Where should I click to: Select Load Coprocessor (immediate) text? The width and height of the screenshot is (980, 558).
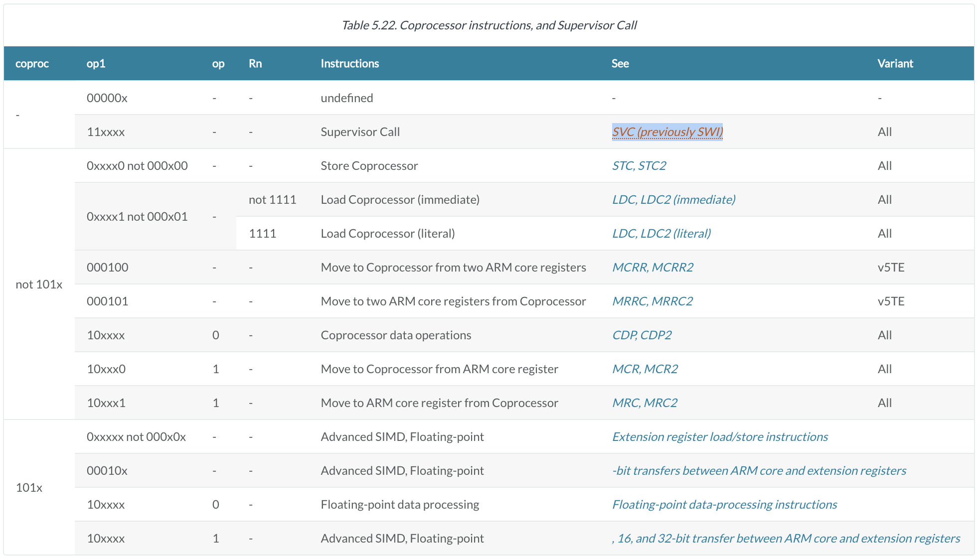click(400, 200)
